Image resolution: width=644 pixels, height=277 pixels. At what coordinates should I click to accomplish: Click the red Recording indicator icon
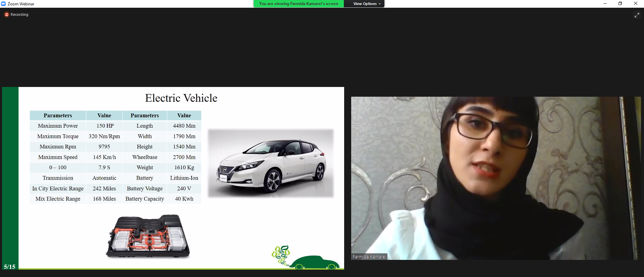[6, 14]
